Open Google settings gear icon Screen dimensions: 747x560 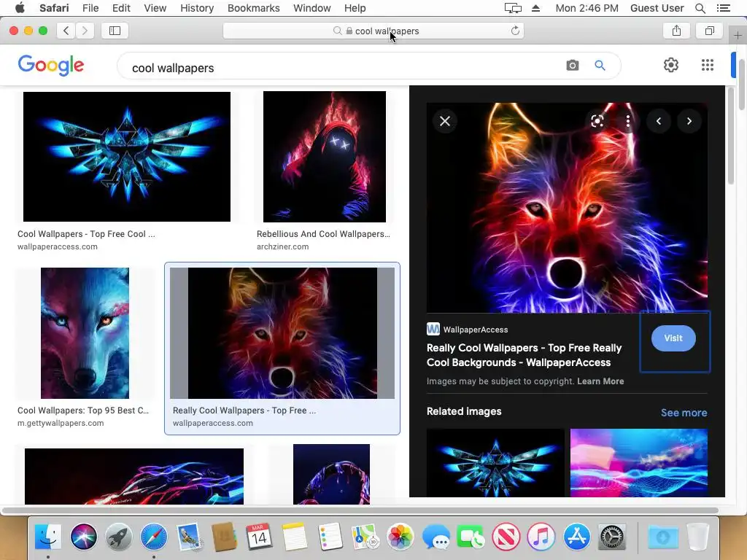click(671, 65)
